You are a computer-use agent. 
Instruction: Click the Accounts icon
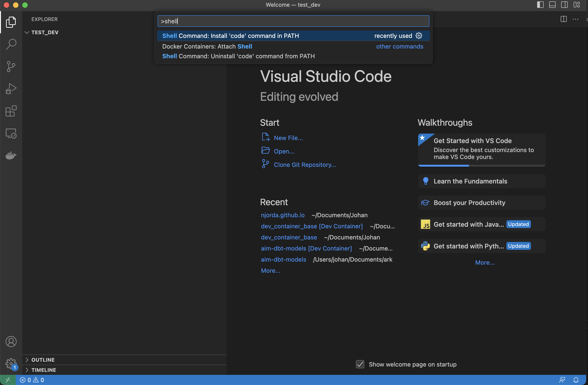click(11, 342)
